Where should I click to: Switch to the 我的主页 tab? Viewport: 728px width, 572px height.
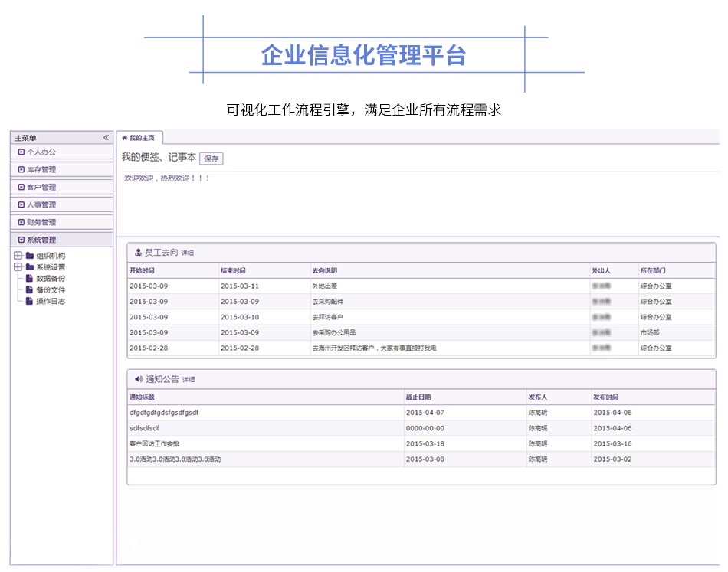pyautogui.click(x=139, y=138)
